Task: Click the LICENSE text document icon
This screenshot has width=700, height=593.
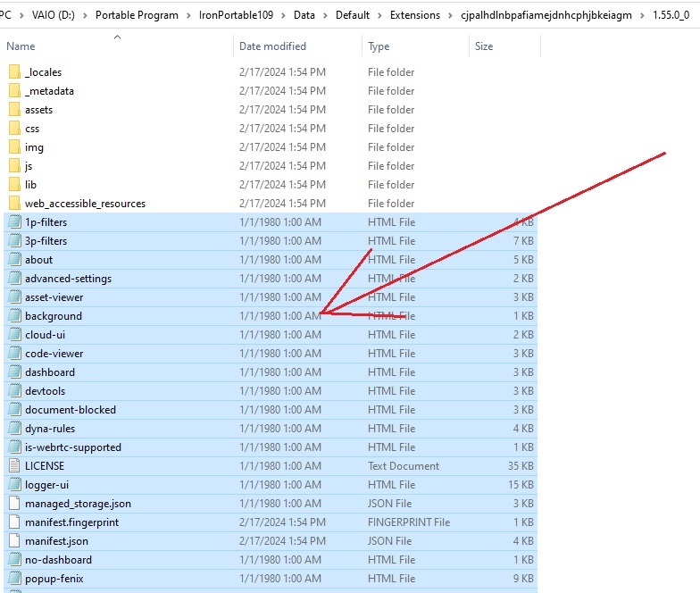Action: coord(14,466)
